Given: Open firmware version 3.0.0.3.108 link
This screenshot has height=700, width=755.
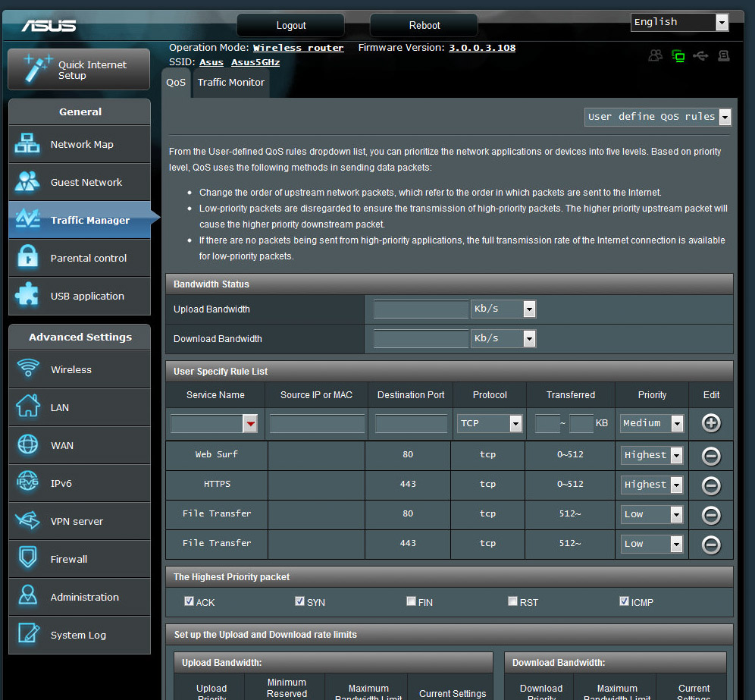Looking at the screenshot, I should pos(482,48).
